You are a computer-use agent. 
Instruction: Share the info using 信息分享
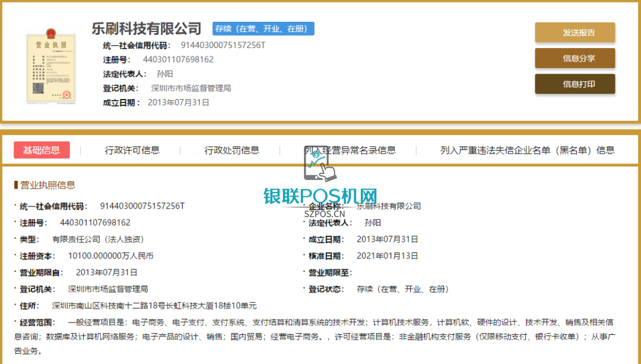pyautogui.click(x=575, y=58)
